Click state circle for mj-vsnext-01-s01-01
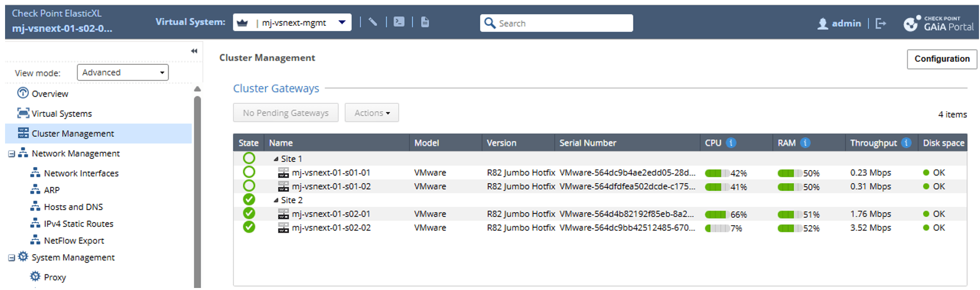The height and width of the screenshot is (290, 980). (x=249, y=173)
